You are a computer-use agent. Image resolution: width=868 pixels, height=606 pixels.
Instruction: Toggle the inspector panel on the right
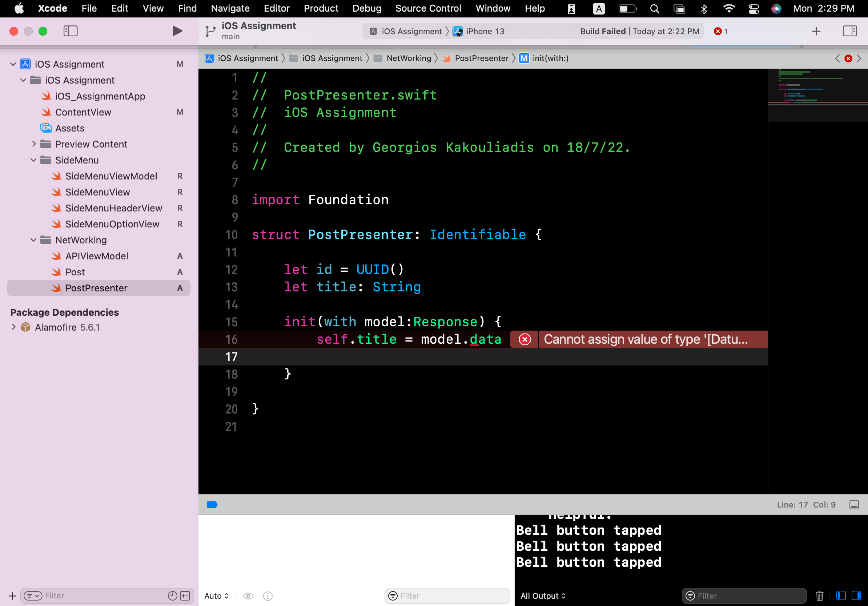coord(849,31)
